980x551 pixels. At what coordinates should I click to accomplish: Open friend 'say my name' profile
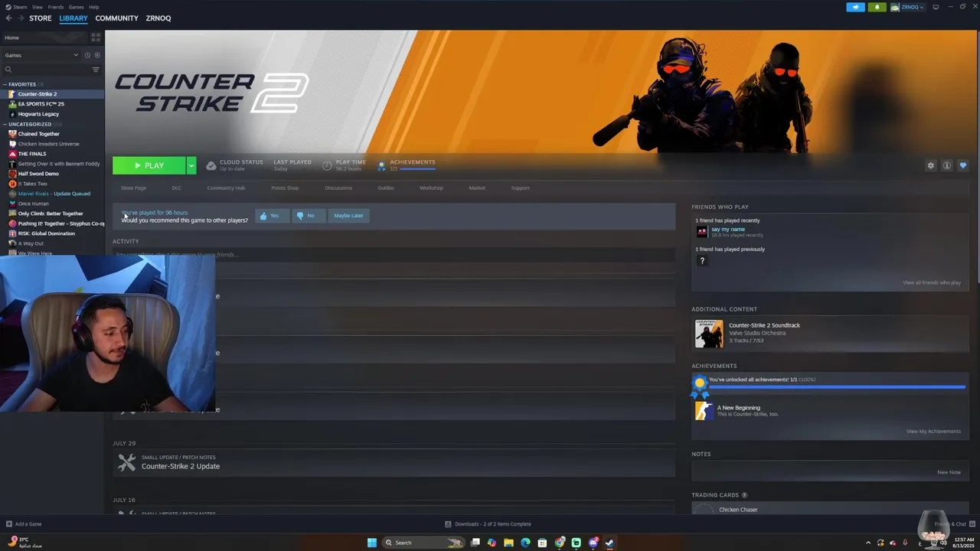pyautogui.click(x=727, y=230)
